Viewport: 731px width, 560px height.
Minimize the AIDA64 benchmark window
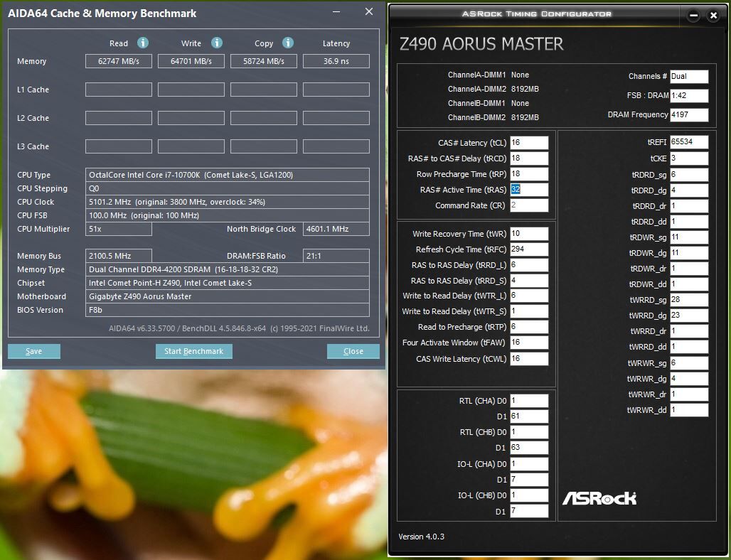(x=336, y=11)
